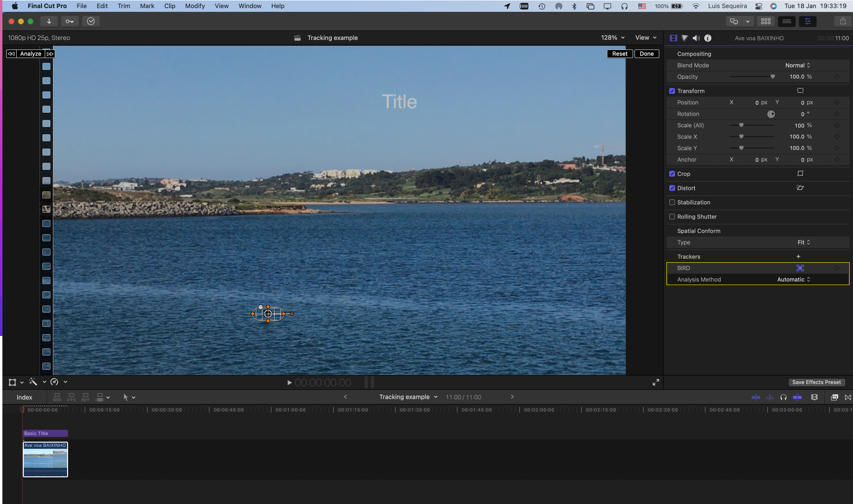Open the Keyword Editor key icon
Screen dimensions: 853x504
(x=69, y=21)
